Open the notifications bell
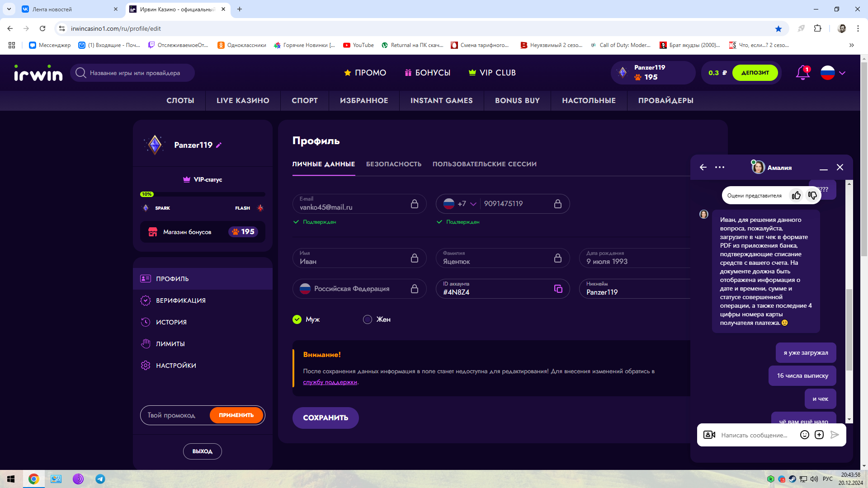868x488 pixels. tap(803, 73)
